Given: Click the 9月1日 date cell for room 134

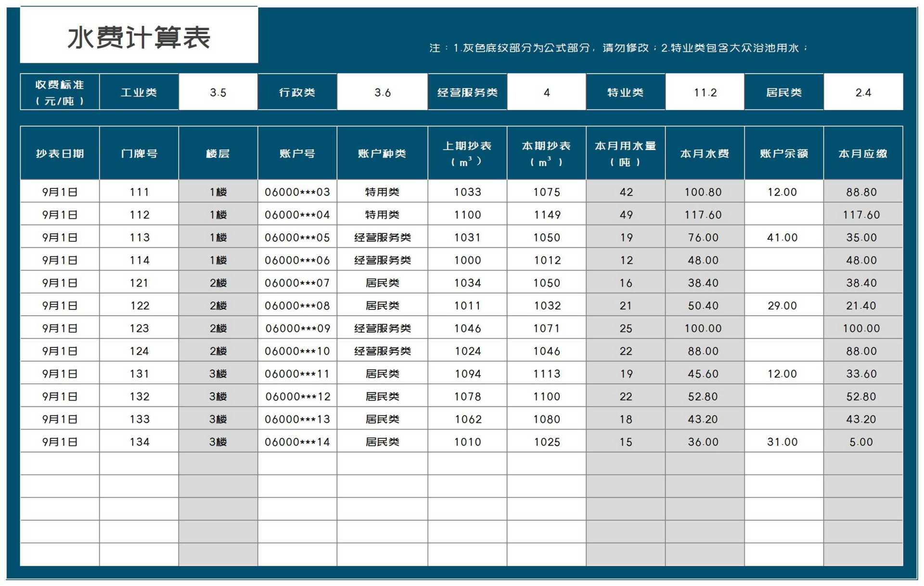Looking at the screenshot, I should 59,441.
